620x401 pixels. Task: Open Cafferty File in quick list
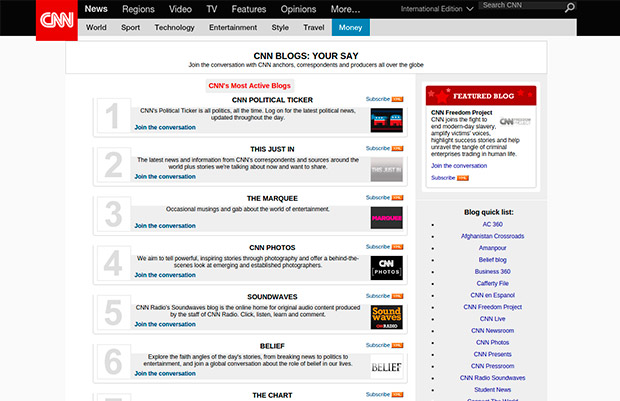click(492, 284)
